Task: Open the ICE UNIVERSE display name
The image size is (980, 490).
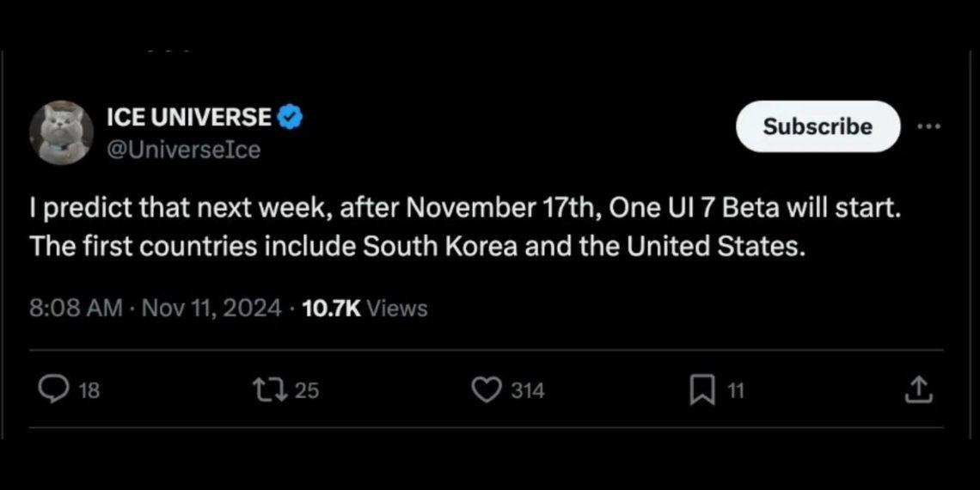Action: (190, 117)
